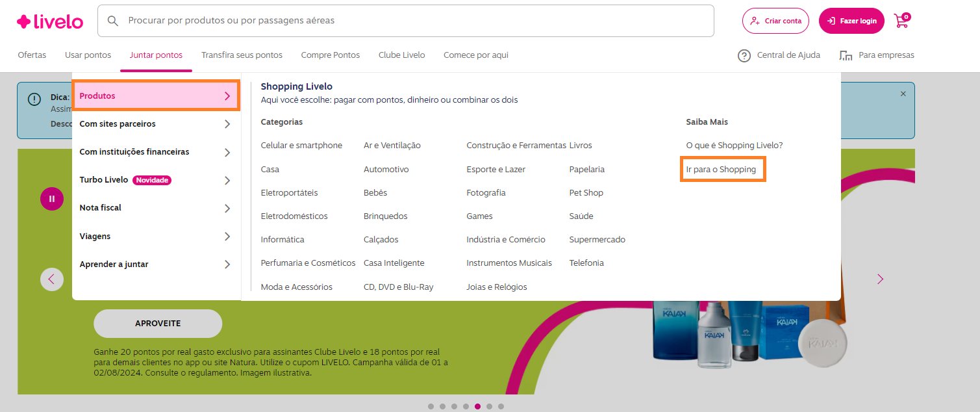Open the Casa category
This screenshot has height=412, width=980.
click(x=270, y=170)
